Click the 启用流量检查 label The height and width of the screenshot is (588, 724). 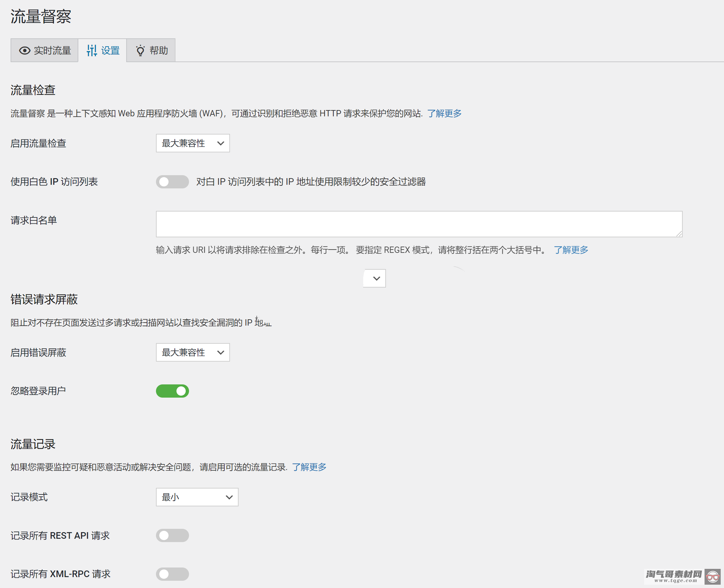pyautogui.click(x=38, y=143)
